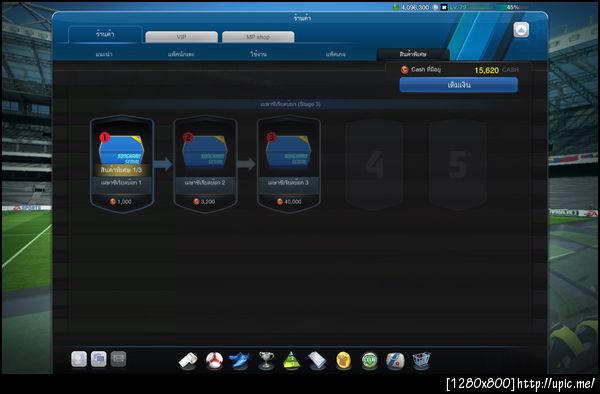Click the red Cash coin icon
Image resolution: width=600 pixels, height=394 pixels.
coord(404,70)
